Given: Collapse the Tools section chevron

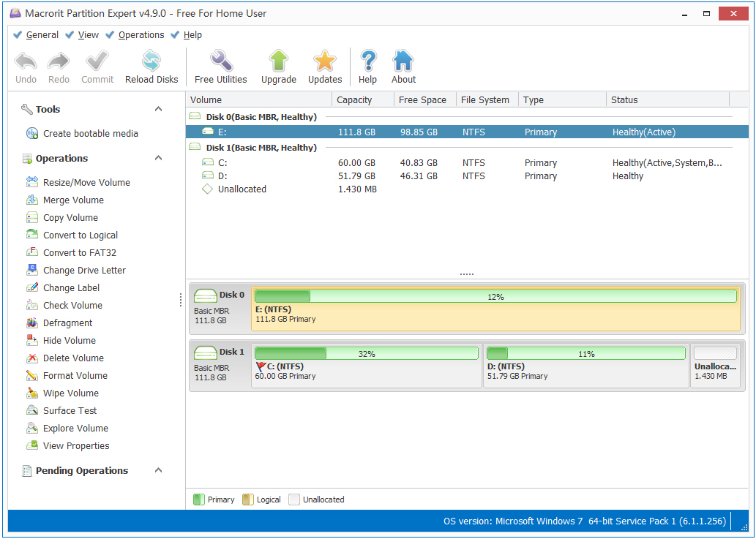Looking at the screenshot, I should coord(158,109).
